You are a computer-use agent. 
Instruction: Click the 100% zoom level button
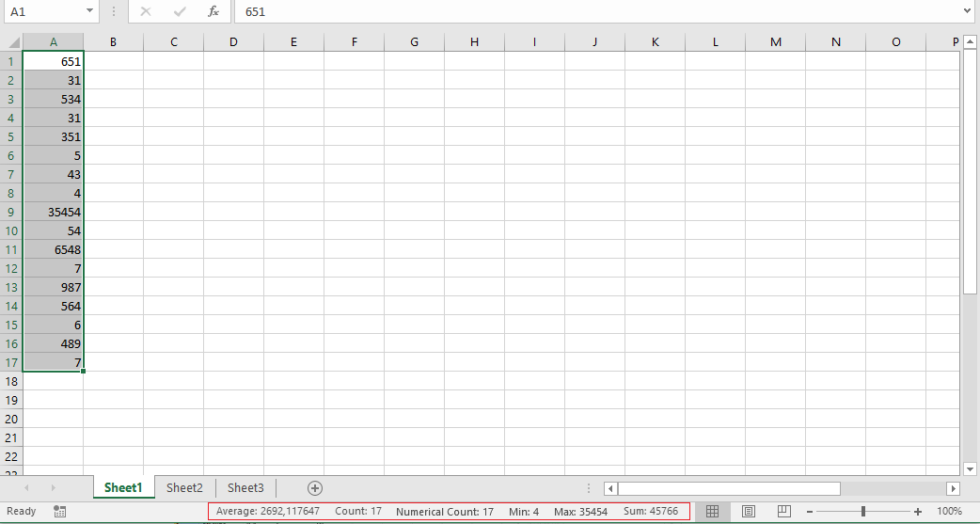point(950,511)
